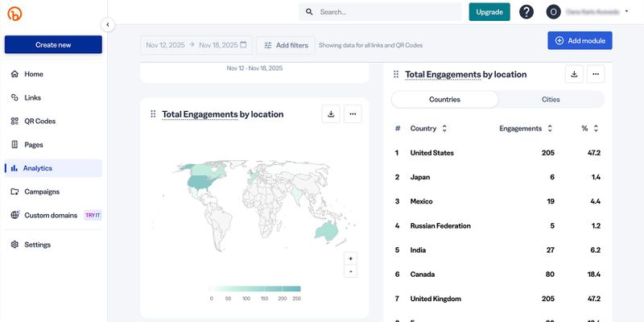Image resolution: width=644 pixels, height=322 pixels.
Task: Open the user account dropdown
Action: click(x=588, y=12)
